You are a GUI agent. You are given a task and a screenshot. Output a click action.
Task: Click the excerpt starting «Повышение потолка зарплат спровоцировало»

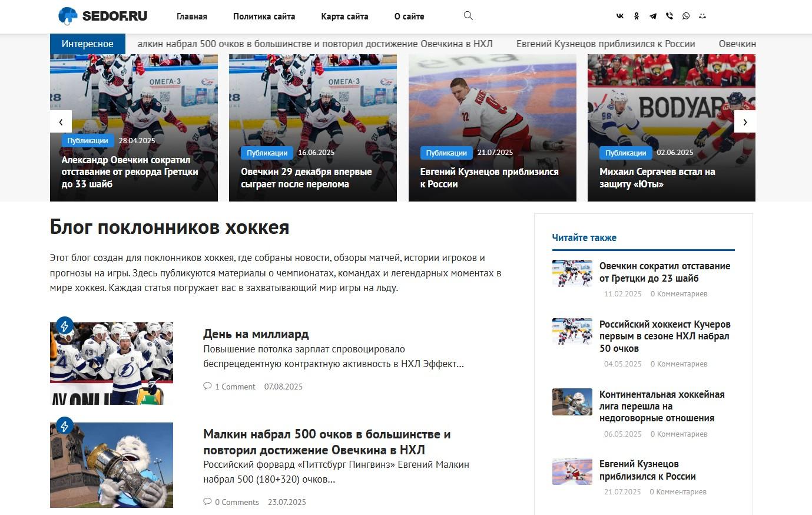[x=334, y=356]
